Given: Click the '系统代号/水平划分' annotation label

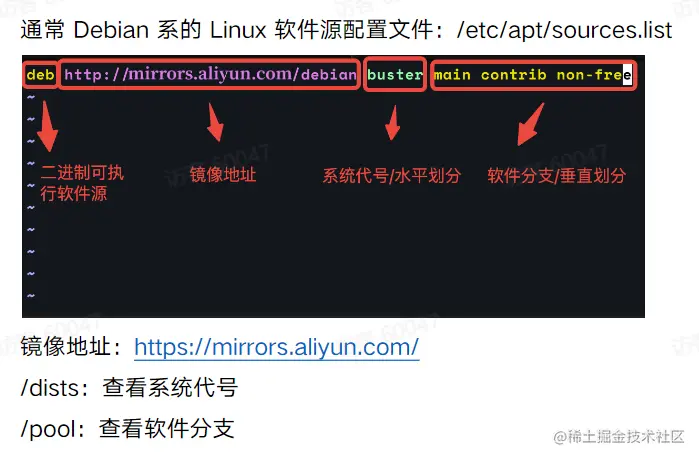Looking at the screenshot, I should [x=391, y=175].
